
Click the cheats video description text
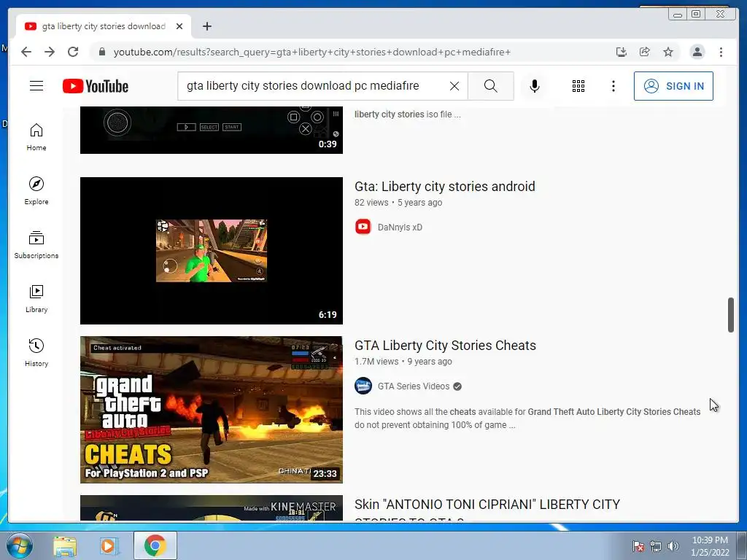[x=527, y=418]
